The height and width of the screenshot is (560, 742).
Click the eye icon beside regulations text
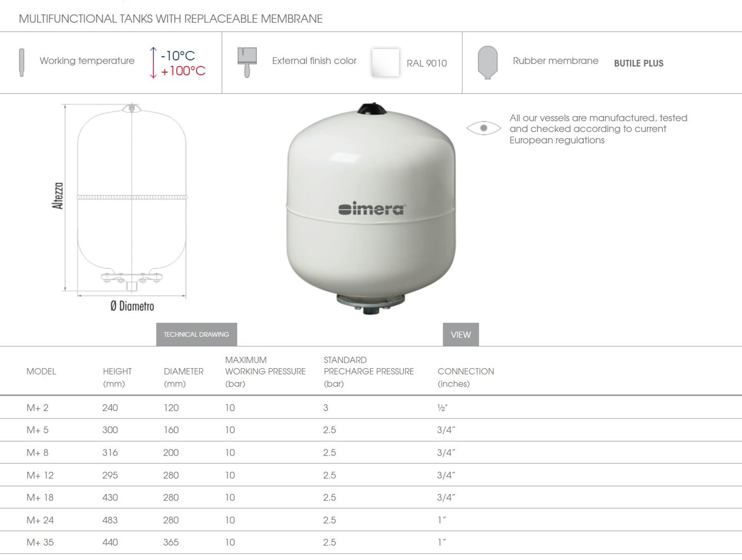483,128
